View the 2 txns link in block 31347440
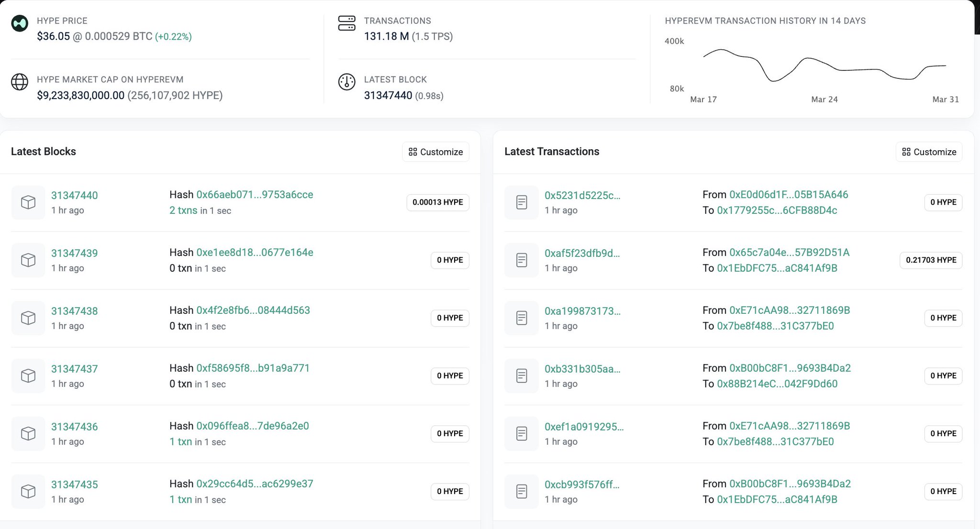 click(183, 210)
